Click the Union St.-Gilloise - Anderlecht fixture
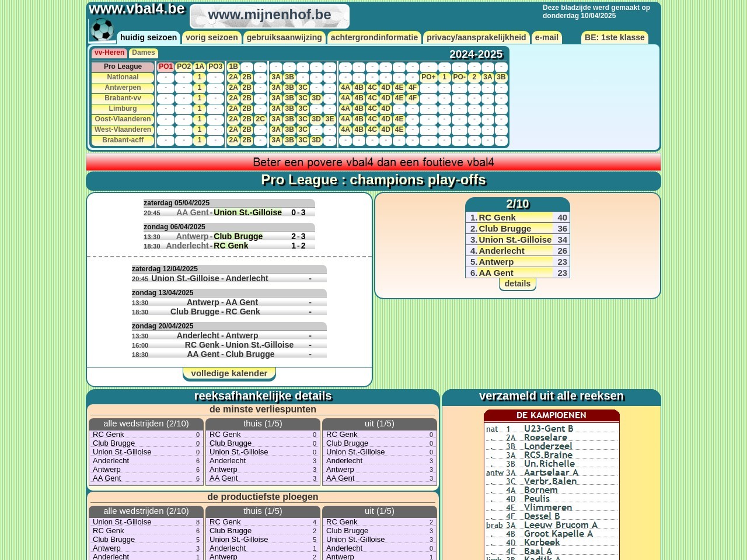 229,278
